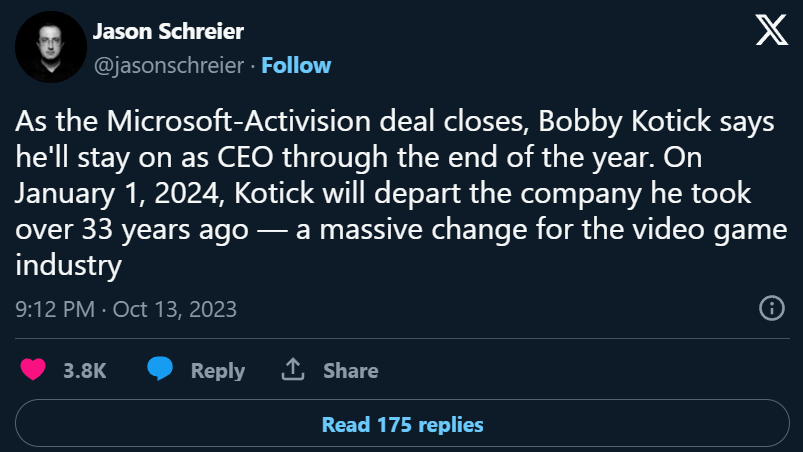Viewport: 803px width, 452px height.
Task: Click the reply speech bubble icon
Action: (159, 370)
